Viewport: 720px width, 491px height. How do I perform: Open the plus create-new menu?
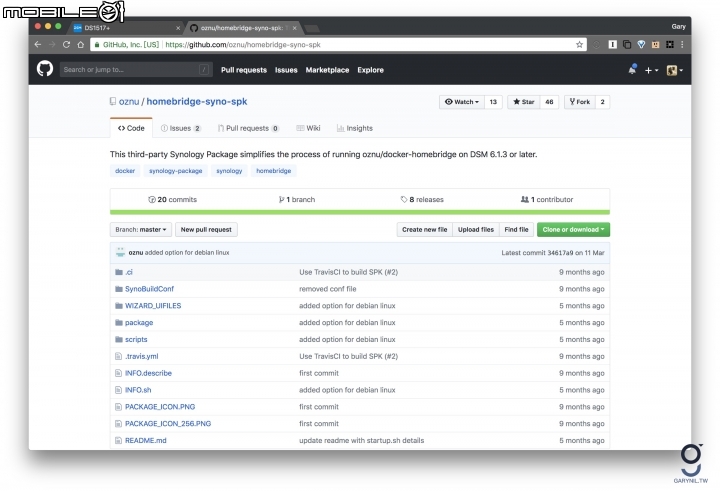pos(651,70)
